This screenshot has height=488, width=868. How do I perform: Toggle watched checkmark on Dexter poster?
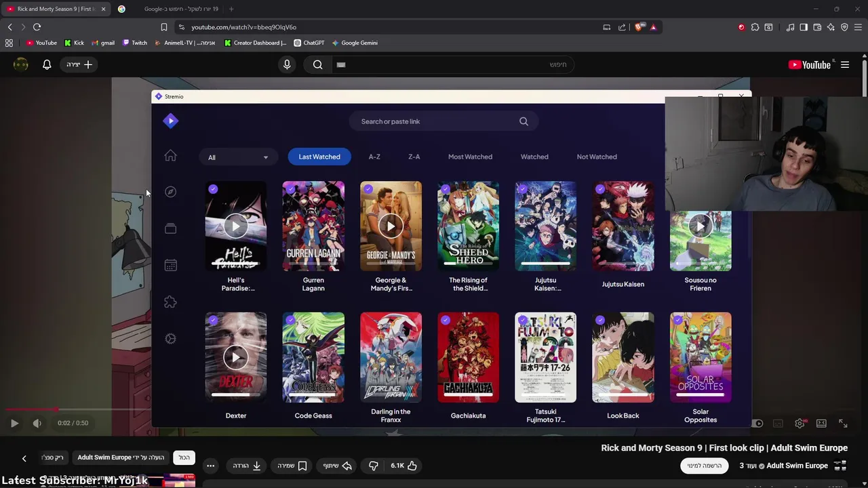(213, 320)
